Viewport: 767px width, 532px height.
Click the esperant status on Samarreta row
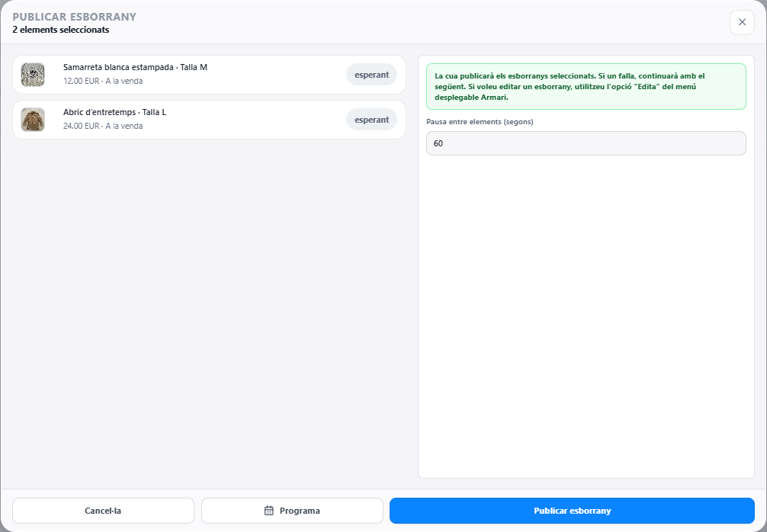point(372,75)
